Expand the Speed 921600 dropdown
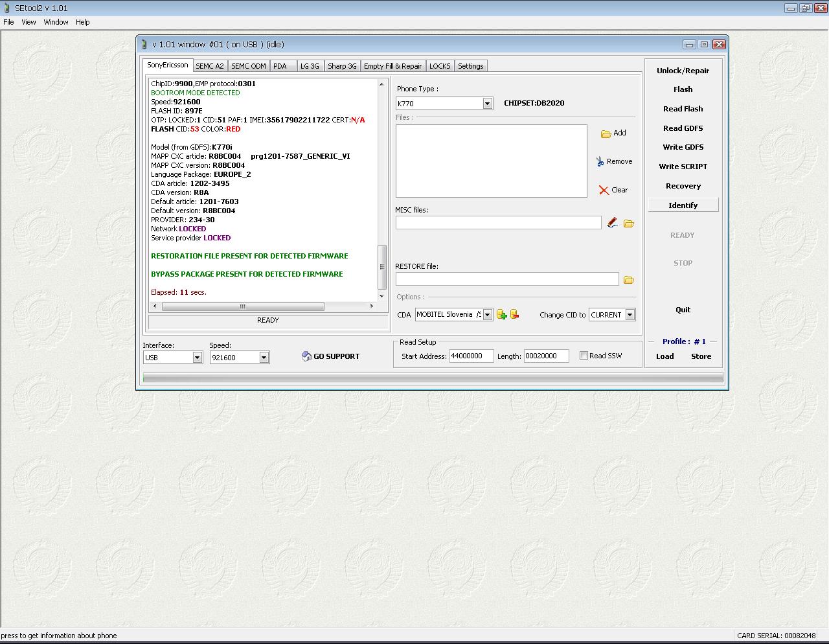 tap(264, 358)
